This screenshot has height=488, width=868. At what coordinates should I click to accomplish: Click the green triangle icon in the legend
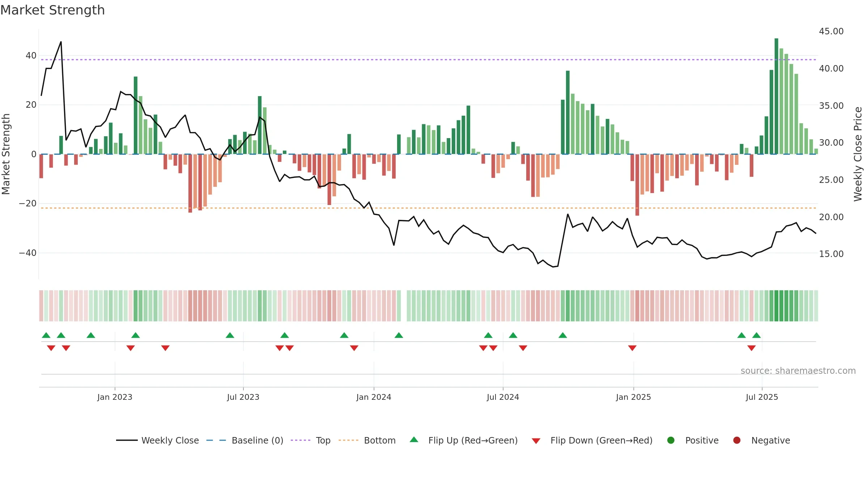pos(414,440)
